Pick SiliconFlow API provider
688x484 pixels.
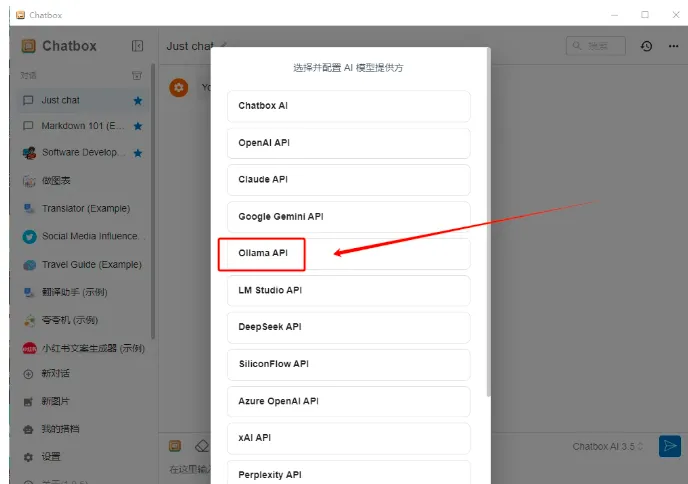pos(348,364)
